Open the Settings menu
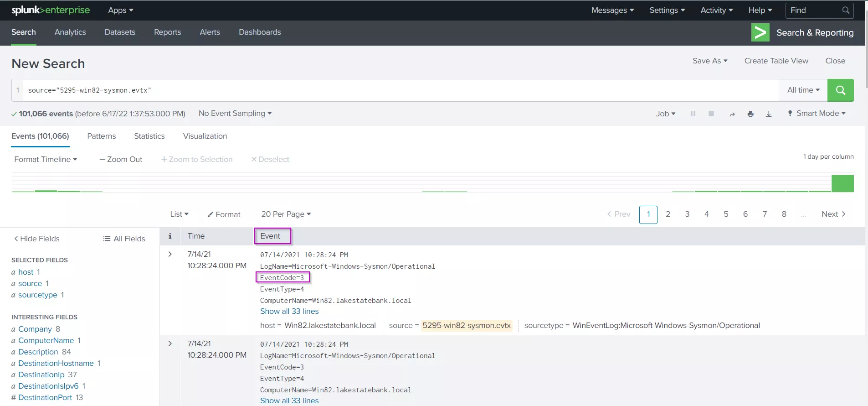The height and width of the screenshot is (406, 868). coord(667,10)
